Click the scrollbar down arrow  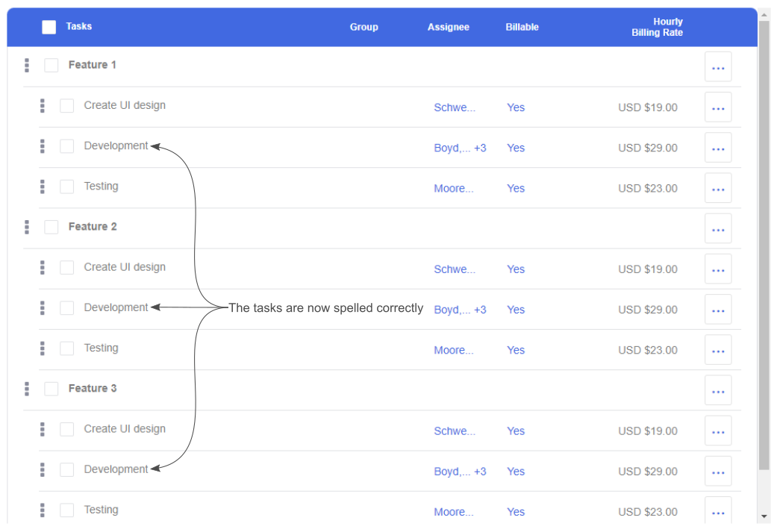(x=764, y=516)
